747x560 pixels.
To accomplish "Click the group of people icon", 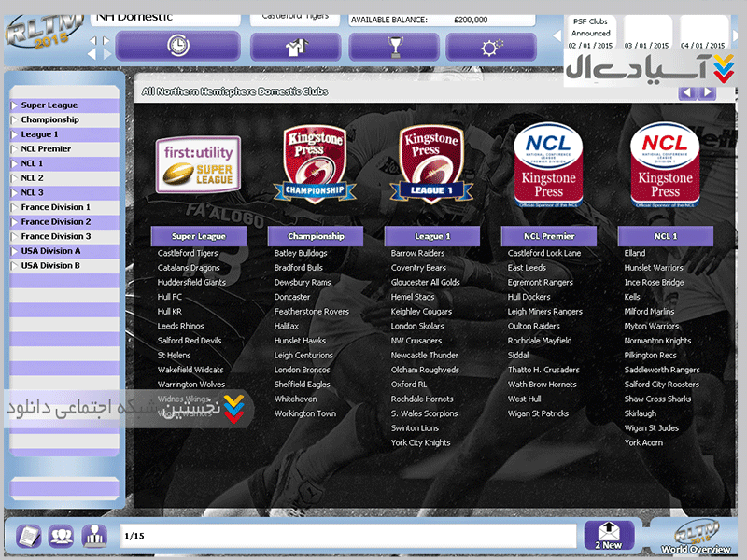I will pyautogui.click(x=62, y=536).
